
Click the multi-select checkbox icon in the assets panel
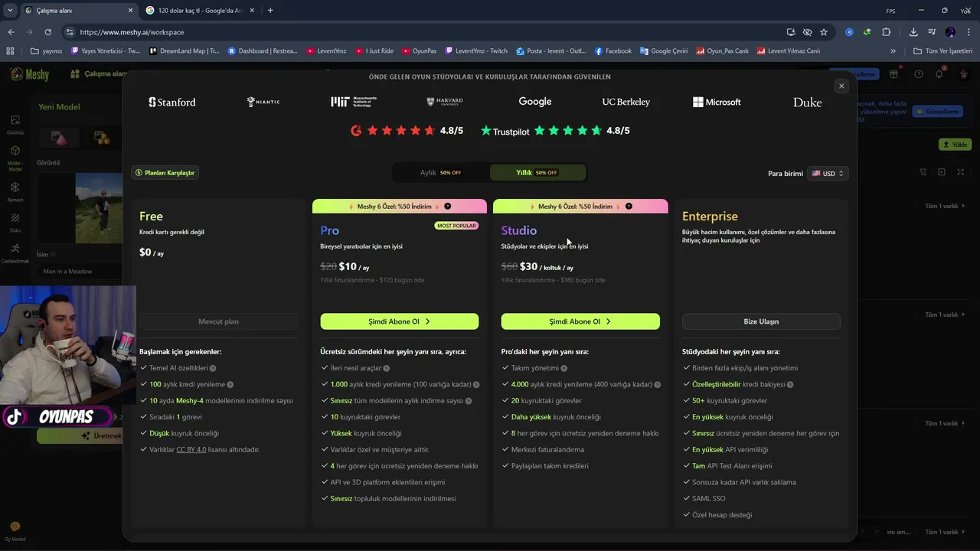pos(942,172)
